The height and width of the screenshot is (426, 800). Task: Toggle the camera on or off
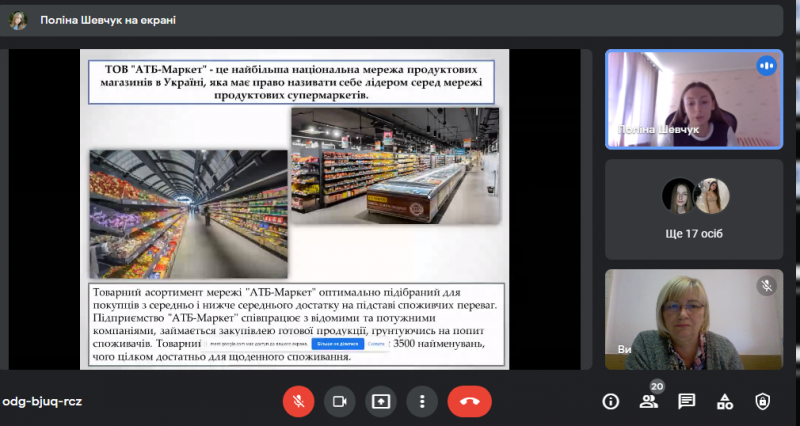tap(339, 402)
